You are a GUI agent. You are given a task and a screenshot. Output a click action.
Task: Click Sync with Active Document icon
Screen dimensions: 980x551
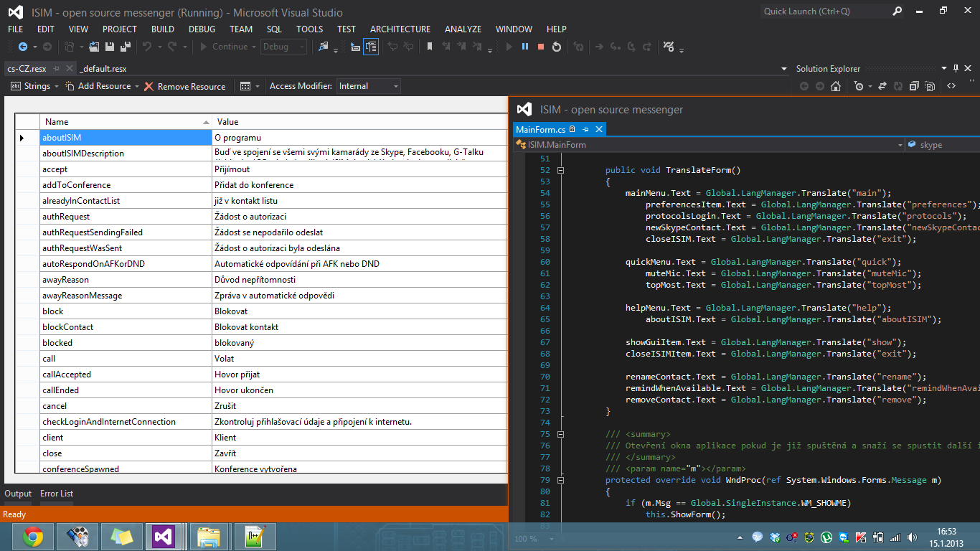(882, 86)
